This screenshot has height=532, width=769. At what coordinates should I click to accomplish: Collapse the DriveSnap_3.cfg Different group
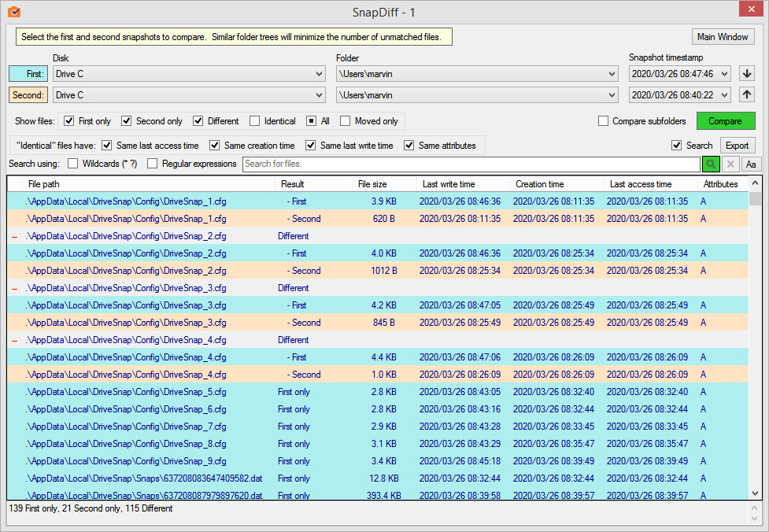[x=15, y=288]
